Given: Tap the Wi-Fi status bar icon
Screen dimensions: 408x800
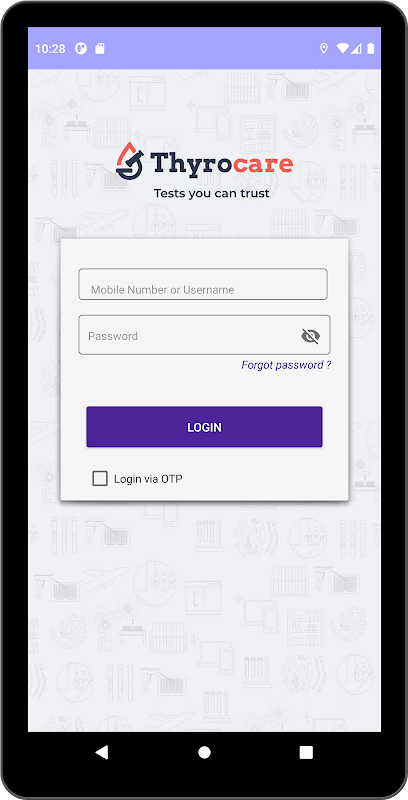Looking at the screenshot, I should pyautogui.click(x=343, y=48).
